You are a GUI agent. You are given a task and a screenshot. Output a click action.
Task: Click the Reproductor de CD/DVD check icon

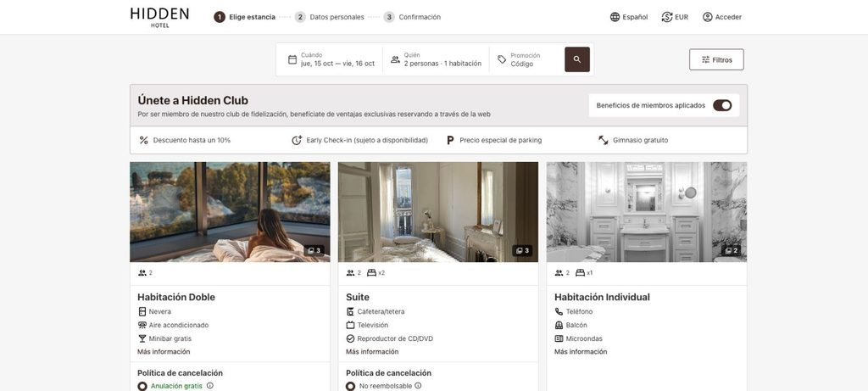(350, 338)
